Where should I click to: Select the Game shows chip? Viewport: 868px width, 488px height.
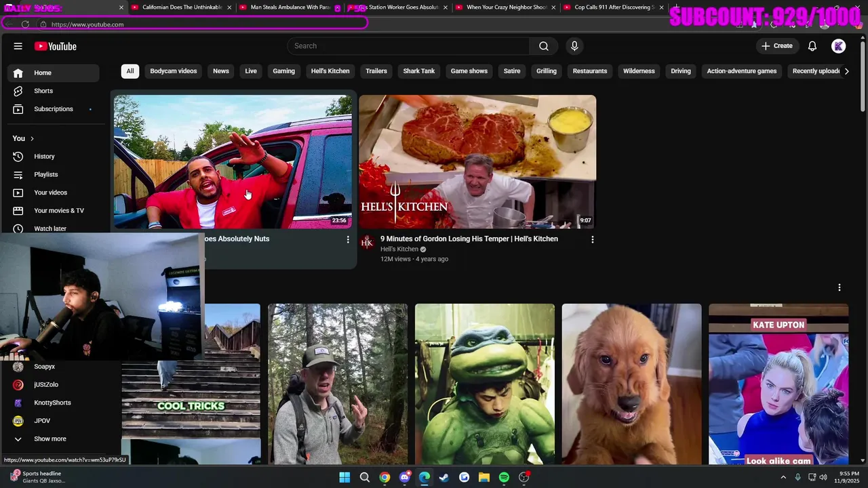pyautogui.click(x=469, y=71)
